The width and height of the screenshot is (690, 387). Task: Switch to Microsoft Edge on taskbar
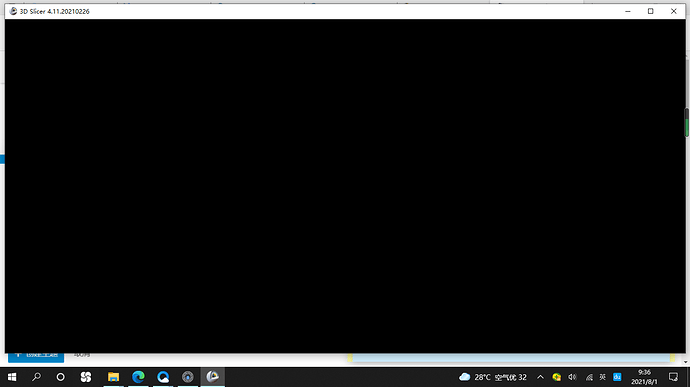click(138, 377)
